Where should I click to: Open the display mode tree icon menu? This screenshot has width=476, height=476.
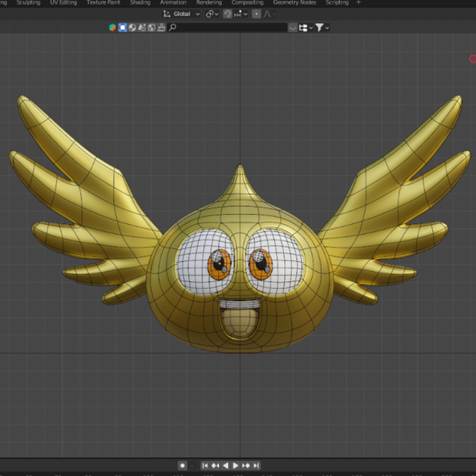[x=306, y=28]
